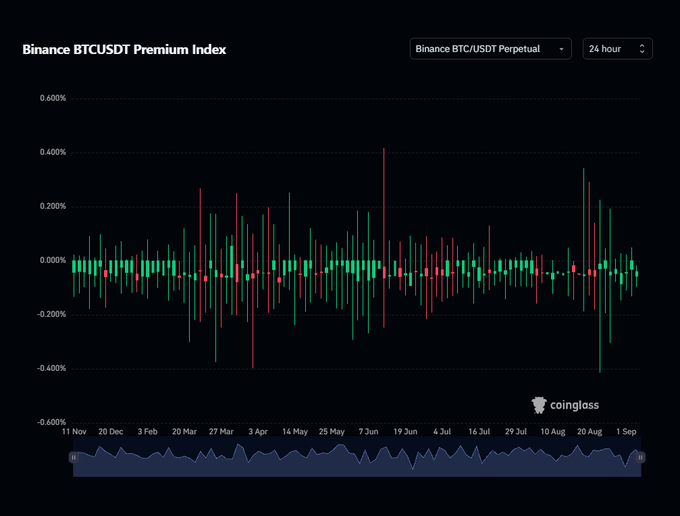Click the -0.600% y-axis label

point(52,422)
